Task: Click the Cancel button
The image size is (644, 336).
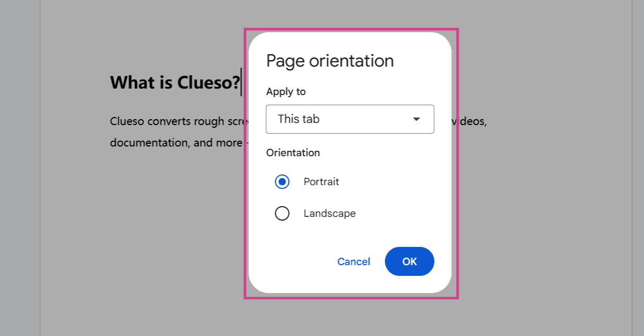Action: point(354,261)
